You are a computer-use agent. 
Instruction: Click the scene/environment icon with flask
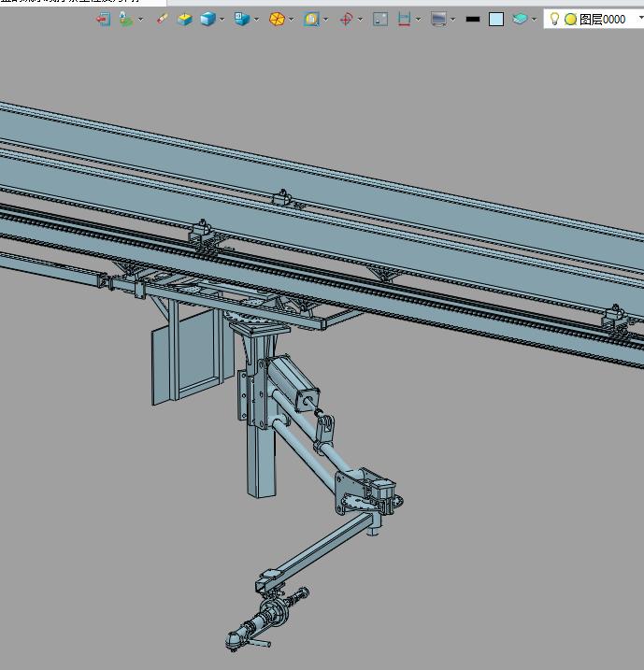click(125, 20)
